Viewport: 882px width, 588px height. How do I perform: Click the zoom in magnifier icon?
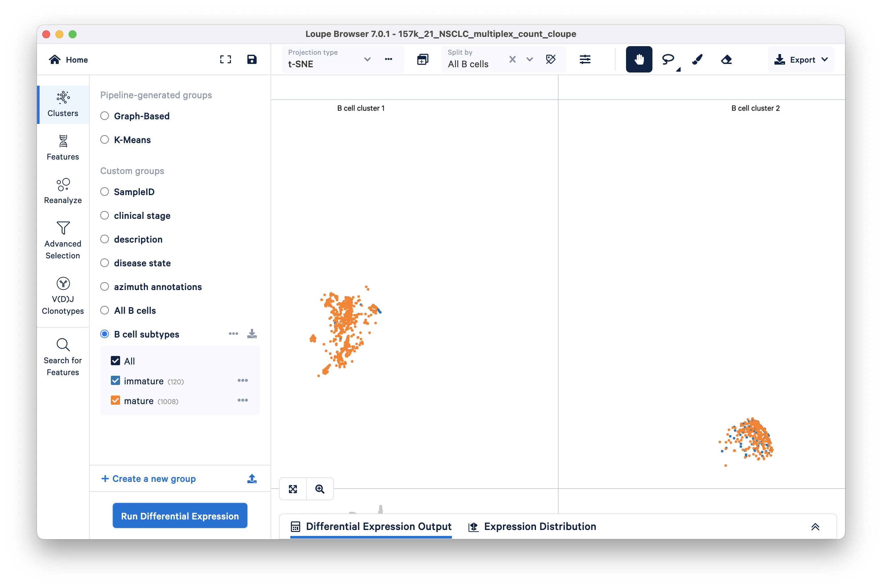(x=320, y=488)
